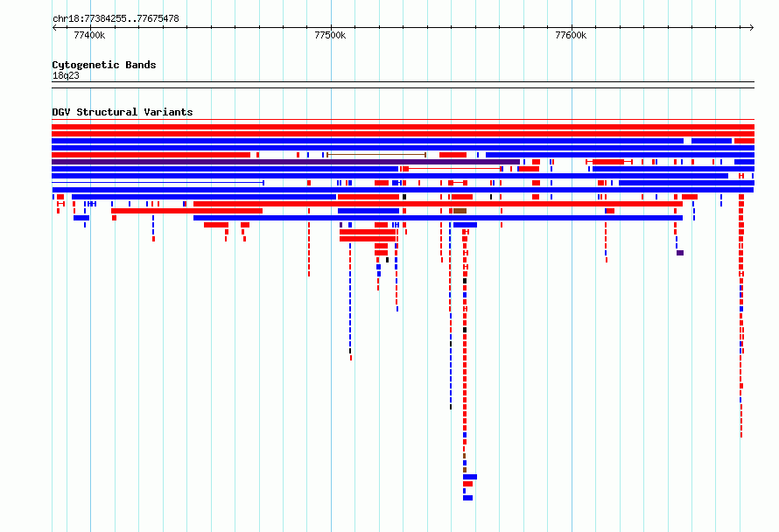Click the long red bar left of the purple bar's row above
This screenshot has width=779, height=532.
pyautogui.click(x=151, y=155)
